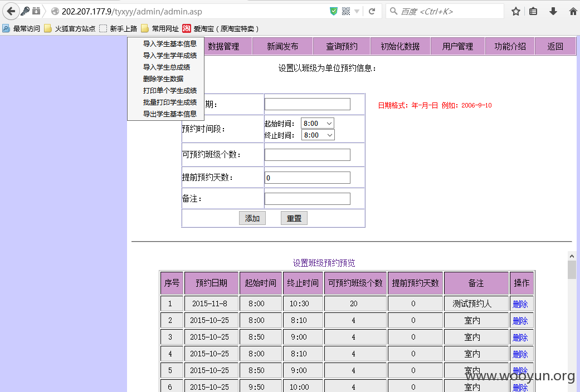Click the 可预约班级个数 column header

(355, 283)
